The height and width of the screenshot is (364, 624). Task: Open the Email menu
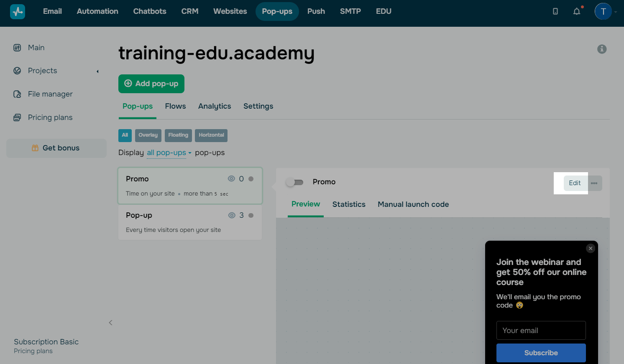tap(52, 11)
